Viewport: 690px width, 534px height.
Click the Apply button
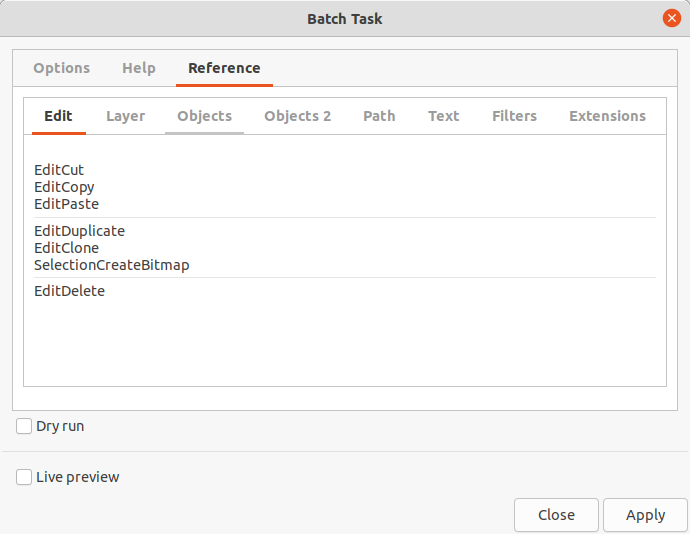tap(646, 515)
